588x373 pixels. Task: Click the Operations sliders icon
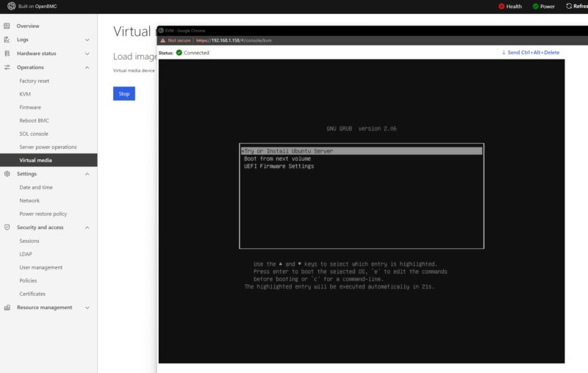pyautogui.click(x=7, y=68)
